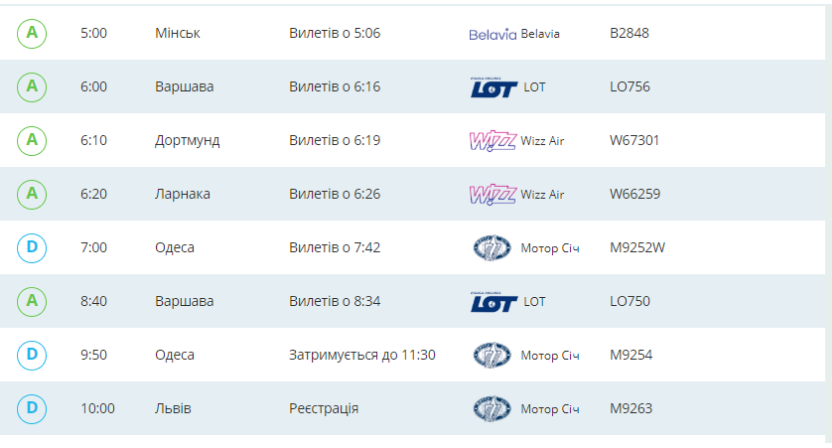Click Motor Sich logo on flight M9263
Screen dimensions: 832x448
click(491, 409)
